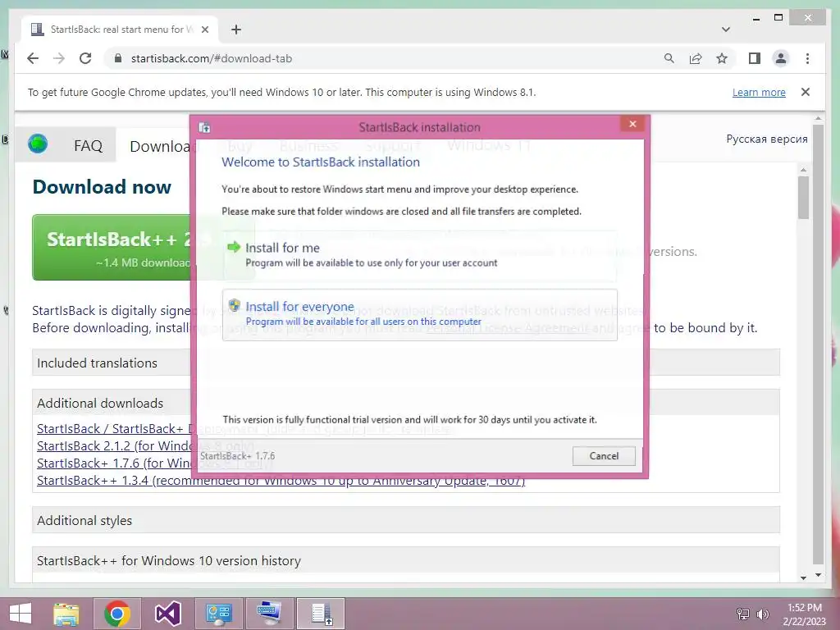Expand StartIsBack++ for Windows 10 version history
The height and width of the screenshot is (630, 840).
coord(405,560)
